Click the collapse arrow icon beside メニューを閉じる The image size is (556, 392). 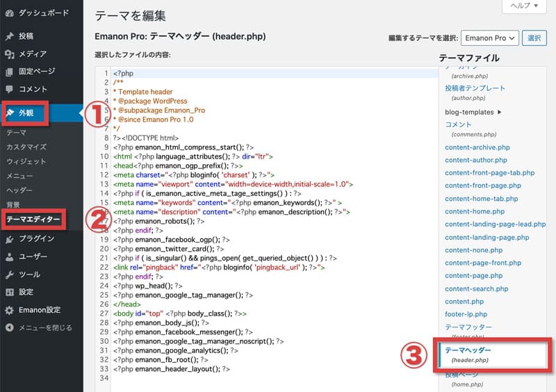10,327
